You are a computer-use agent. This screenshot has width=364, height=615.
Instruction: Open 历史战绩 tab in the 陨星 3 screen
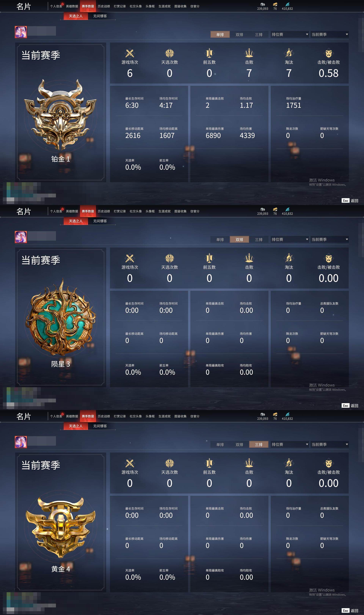(x=104, y=211)
